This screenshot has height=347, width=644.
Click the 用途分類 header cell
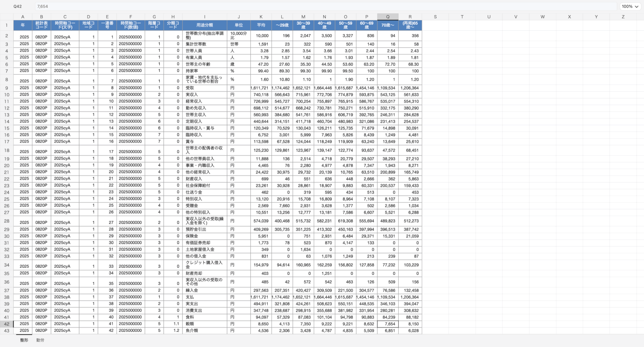[204, 25]
